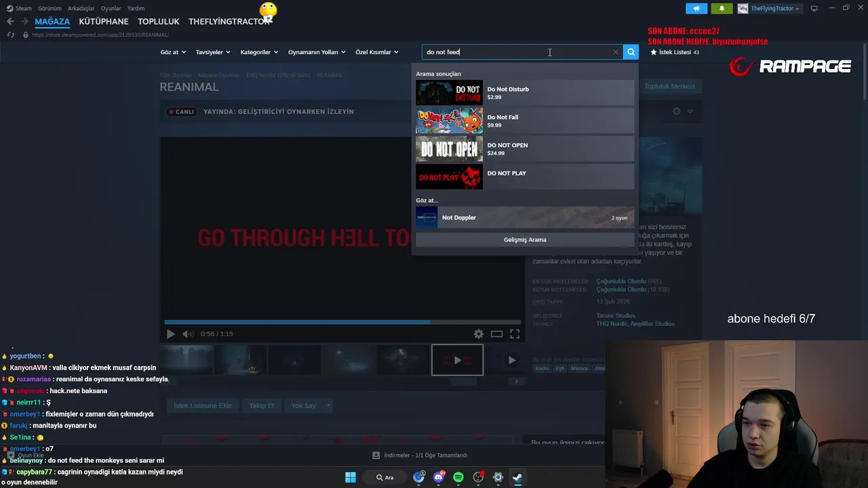Open Windows Start menu
The height and width of the screenshot is (488, 868).
(351, 477)
